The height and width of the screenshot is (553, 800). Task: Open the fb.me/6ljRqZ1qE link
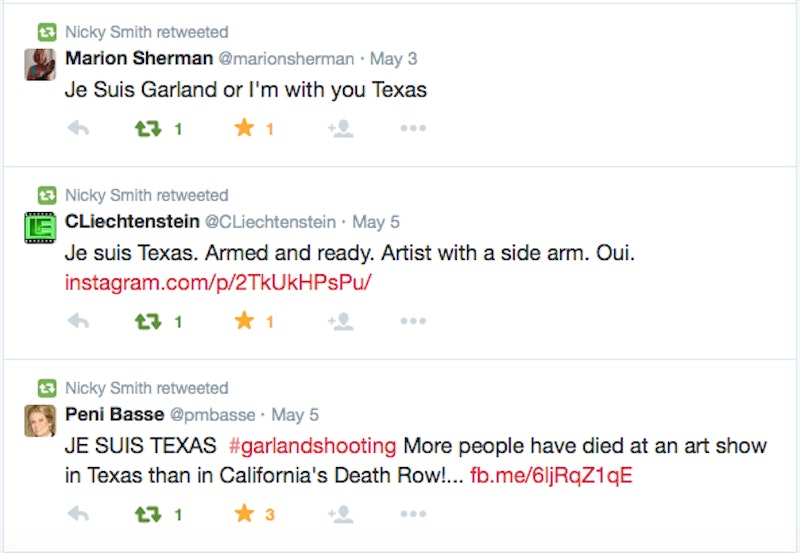pos(551,475)
